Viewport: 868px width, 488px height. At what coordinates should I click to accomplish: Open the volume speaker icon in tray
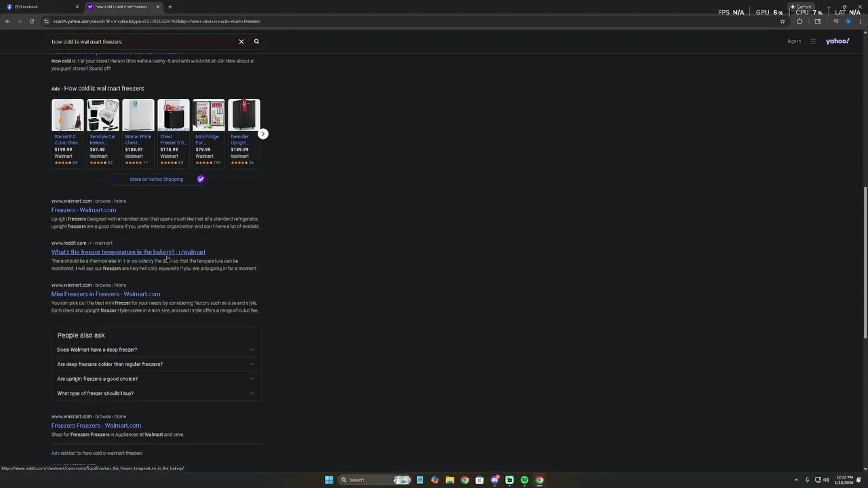coord(826,480)
